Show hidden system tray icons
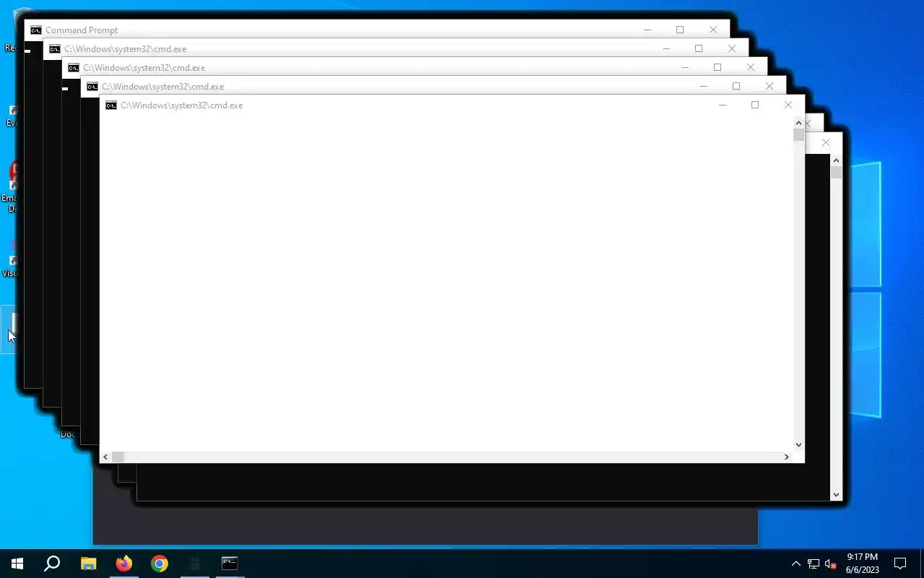Image resolution: width=924 pixels, height=578 pixels. tap(796, 564)
